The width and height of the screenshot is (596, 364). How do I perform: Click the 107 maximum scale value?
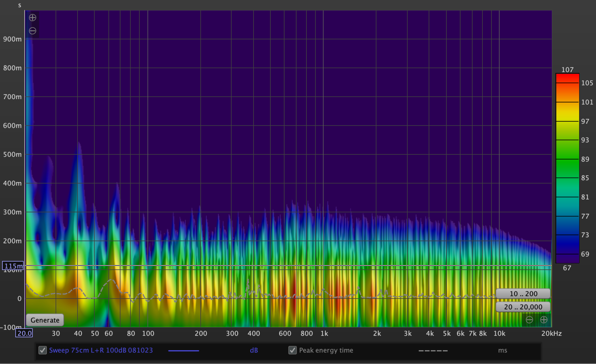(x=567, y=70)
